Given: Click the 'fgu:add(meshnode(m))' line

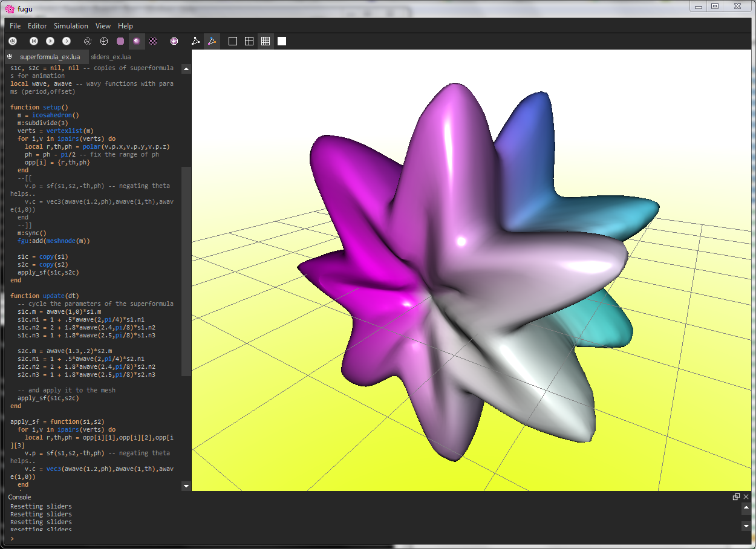Looking at the screenshot, I should (x=54, y=241).
